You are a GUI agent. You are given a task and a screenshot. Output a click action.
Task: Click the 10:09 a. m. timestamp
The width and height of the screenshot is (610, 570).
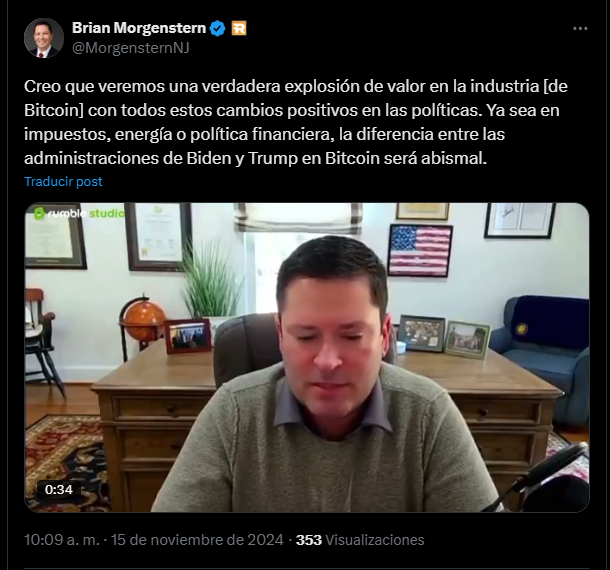(62, 540)
